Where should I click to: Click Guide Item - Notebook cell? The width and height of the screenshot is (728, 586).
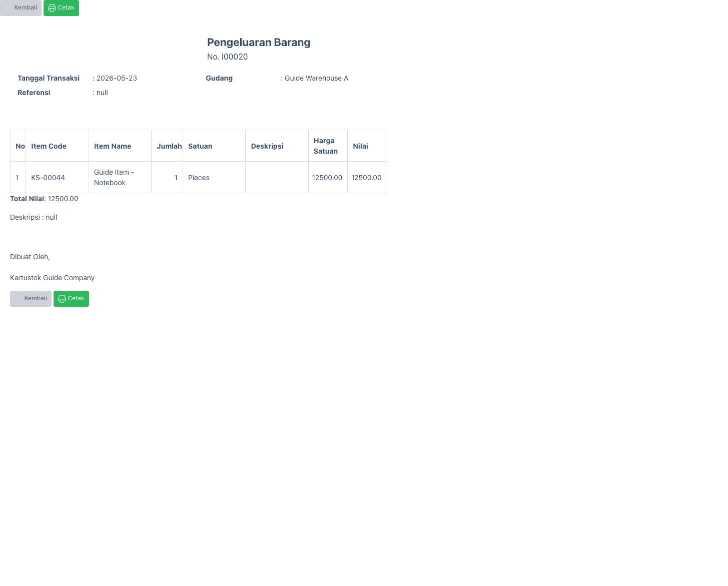pos(120,178)
